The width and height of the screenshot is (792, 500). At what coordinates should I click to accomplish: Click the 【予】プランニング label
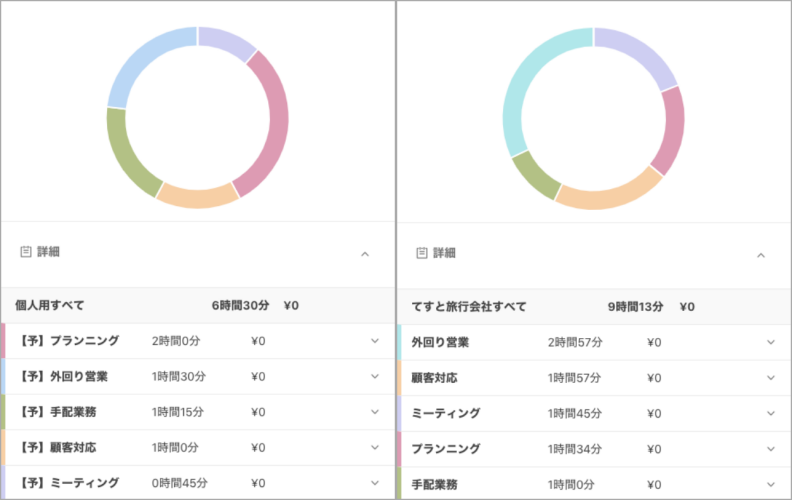pyautogui.click(x=69, y=341)
